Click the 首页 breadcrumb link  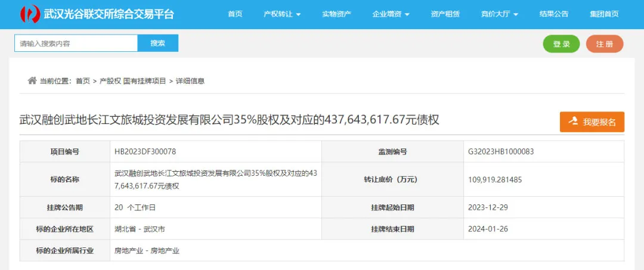[x=82, y=81]
